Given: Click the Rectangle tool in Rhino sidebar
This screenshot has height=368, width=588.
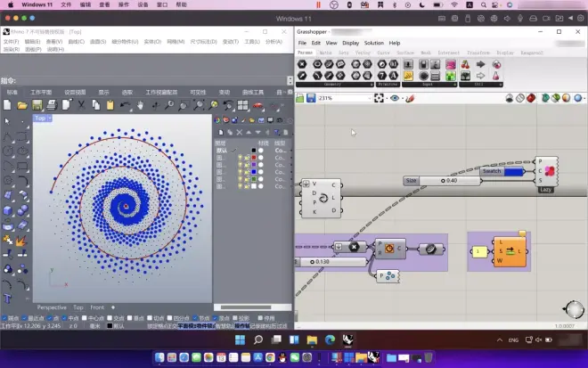Looking at the screenshot, I should click(x=22, y=166).
